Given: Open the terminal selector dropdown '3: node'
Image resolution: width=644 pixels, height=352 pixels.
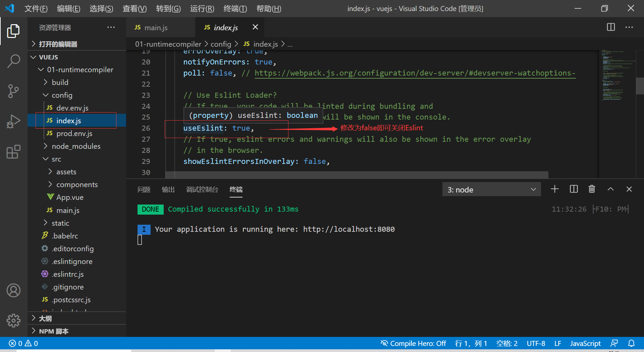Looking at the screenshot, I should tap(491, 189).
